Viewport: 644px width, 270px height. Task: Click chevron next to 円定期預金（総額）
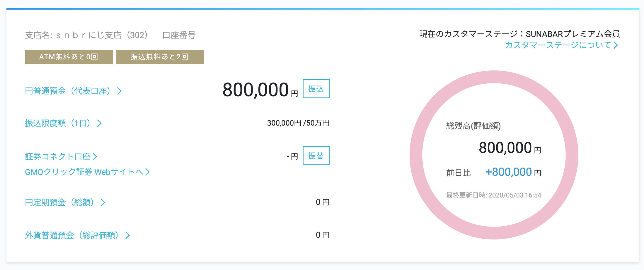point(103,203)
